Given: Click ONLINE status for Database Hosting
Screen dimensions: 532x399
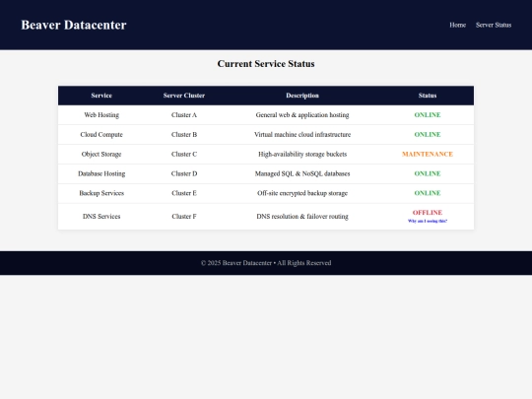Looking at the screenshot, I should (428, 173).
